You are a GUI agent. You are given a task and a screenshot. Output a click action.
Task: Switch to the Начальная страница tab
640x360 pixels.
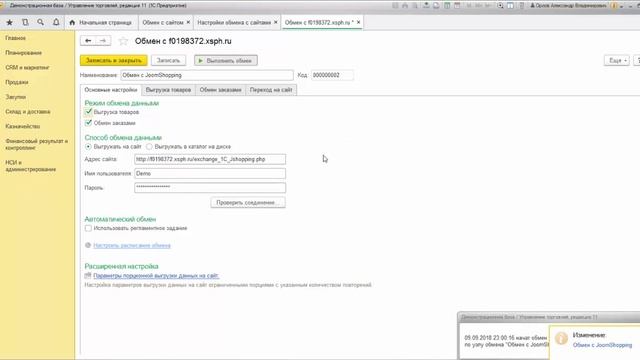[100, 22]
